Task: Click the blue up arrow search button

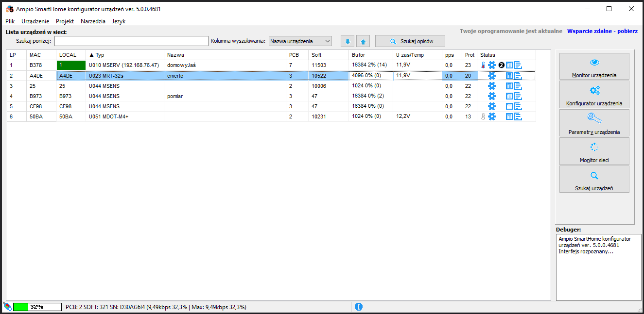Action: click(363, 42)
